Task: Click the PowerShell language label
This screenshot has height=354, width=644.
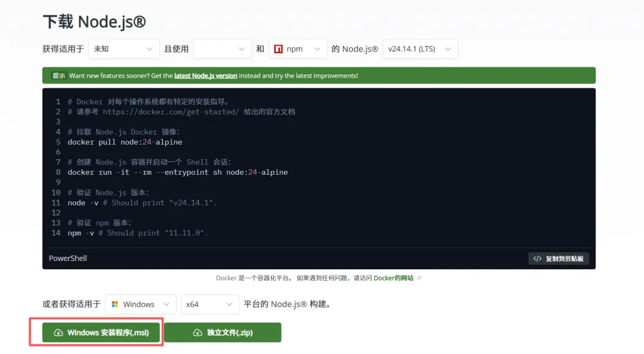Action: coord(68,258)
